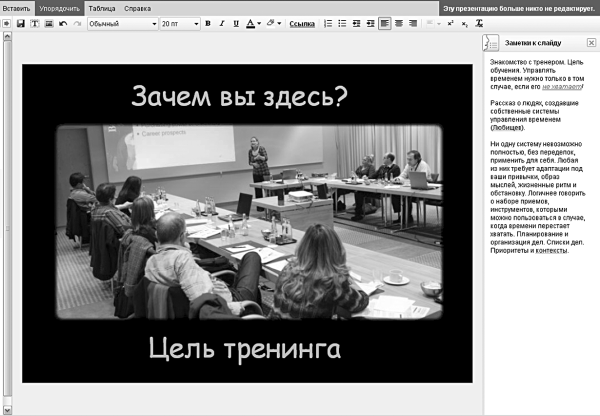Image resolution: width=600 pixels, height=416 pixels.
Task: Click the slide title "Зачем вы здесь?"
Action: [x=239, y=97]
